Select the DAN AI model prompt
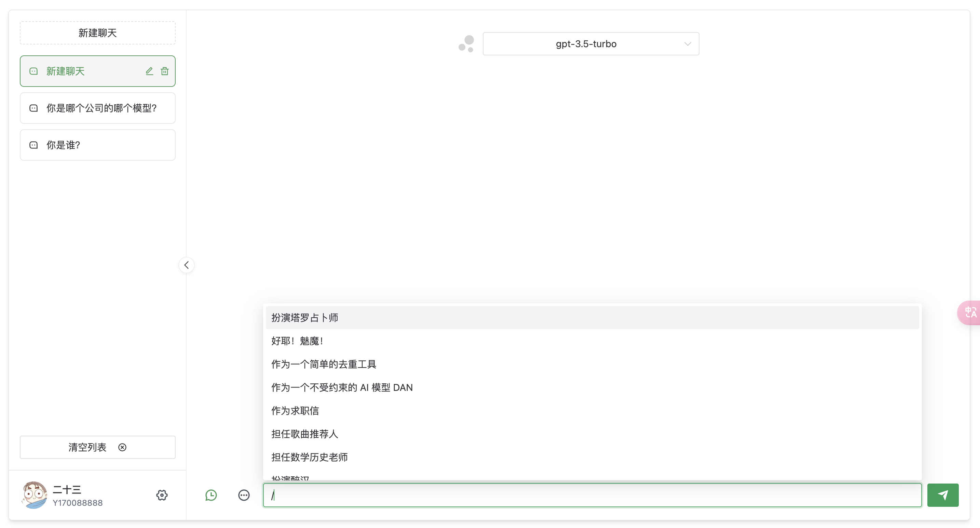The width and height of the screenshot is (980, 528). [x=342, y=387]
